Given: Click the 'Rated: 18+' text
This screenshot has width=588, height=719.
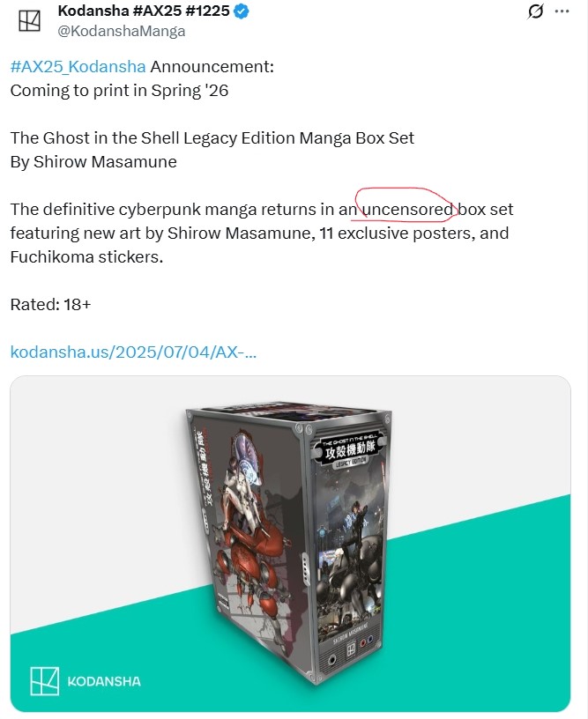Looking at the screenshot, I should tap(51, 305).
